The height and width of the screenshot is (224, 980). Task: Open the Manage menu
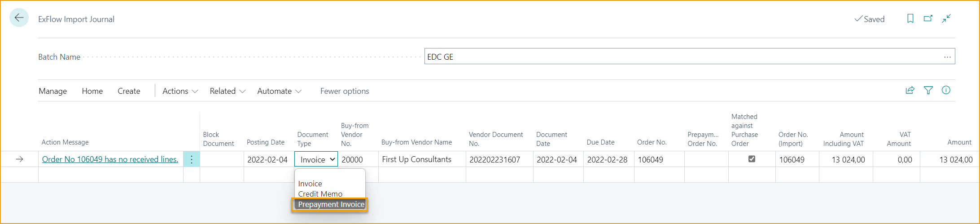pyautogui.click(x=52, y=91)
